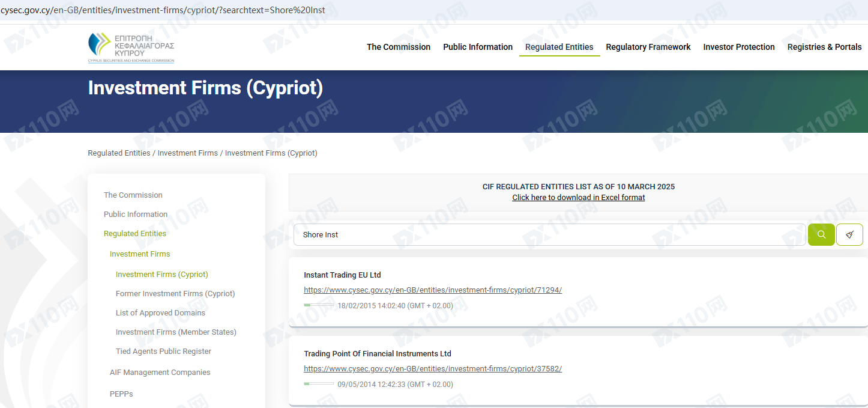Expand Regulated Entities in the sidebar
Image resolution: width=868 pixels, height=408 pixels.
135,234
